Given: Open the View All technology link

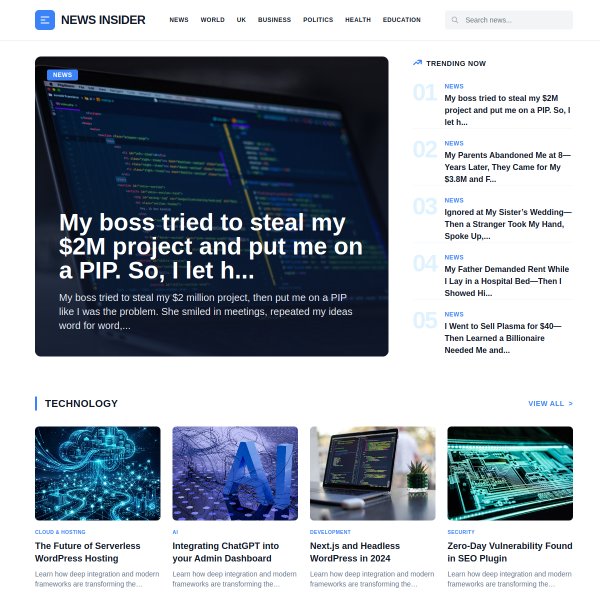Looking at the screenshot, I should tap(550, 404).
